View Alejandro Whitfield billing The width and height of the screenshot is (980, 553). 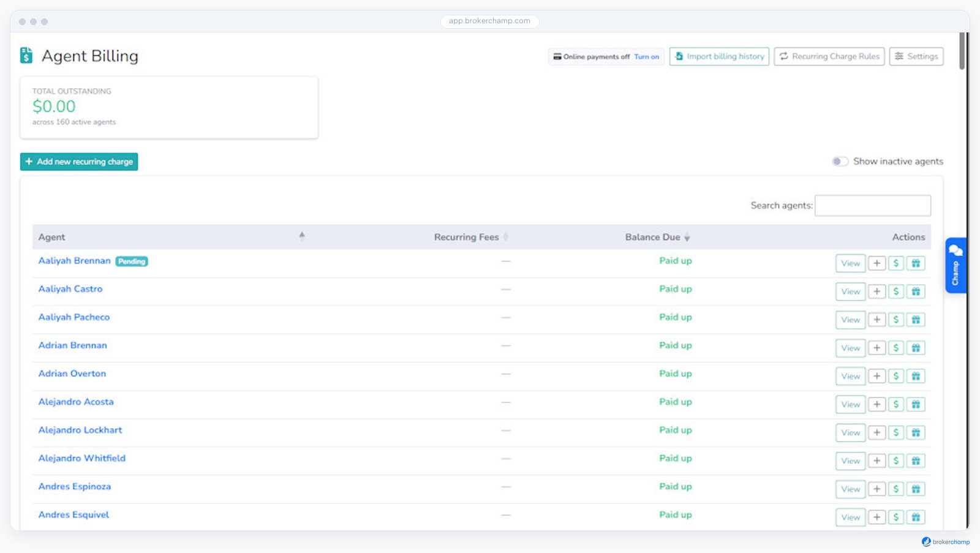pyautogui.click(x=850, y=461)
